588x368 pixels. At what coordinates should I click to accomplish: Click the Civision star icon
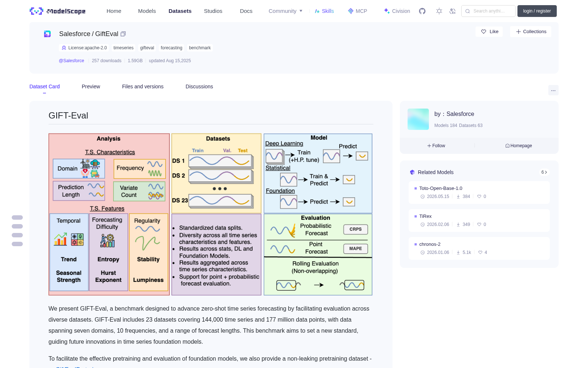point(387,11)
